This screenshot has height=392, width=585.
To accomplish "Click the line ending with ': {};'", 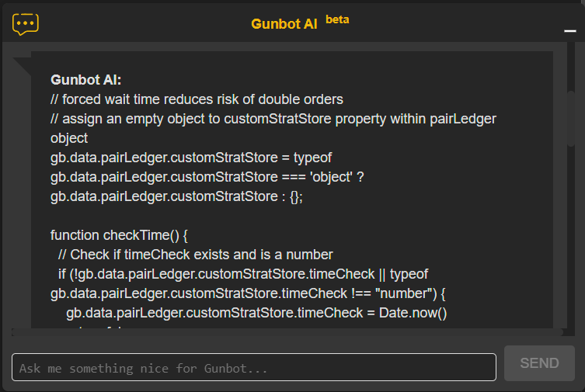I will 176,196.
